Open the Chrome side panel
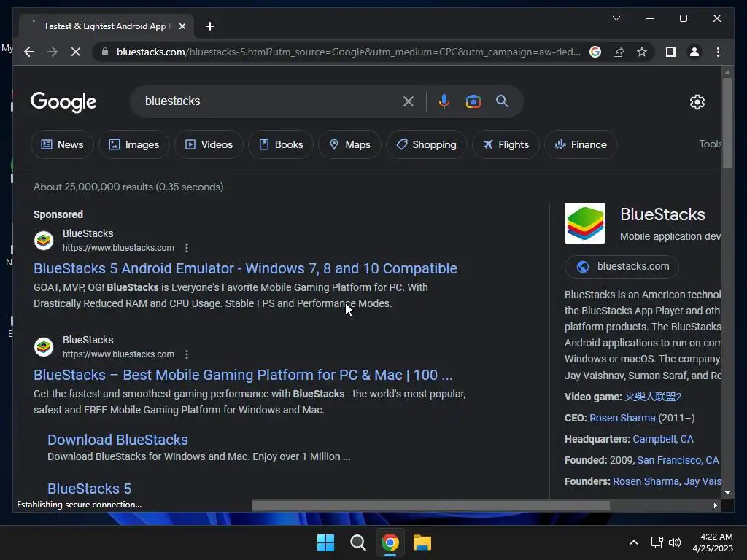This screenshot has width=747, height=560. pos(671,52)
